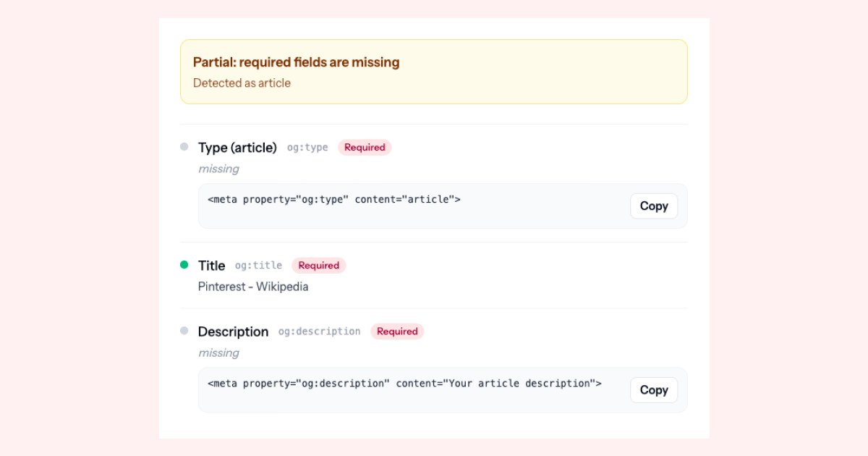The image size is (868, 456).
Task: Click the Title field label
Action: [211, 266]
